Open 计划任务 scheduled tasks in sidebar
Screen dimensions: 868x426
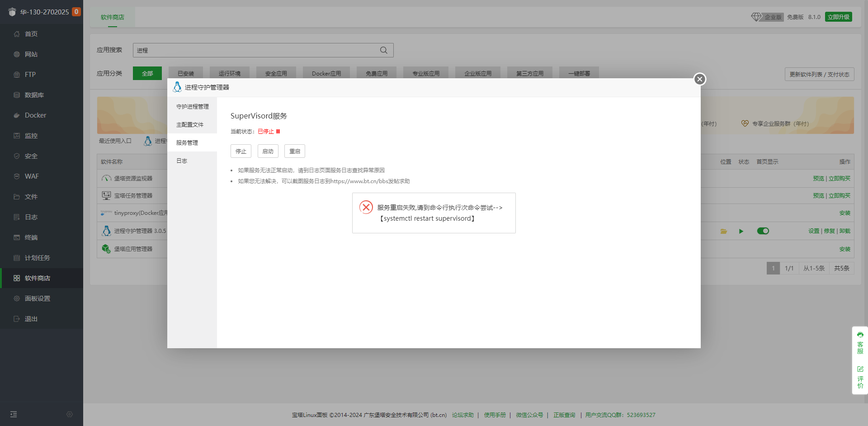tap(36, 257)
